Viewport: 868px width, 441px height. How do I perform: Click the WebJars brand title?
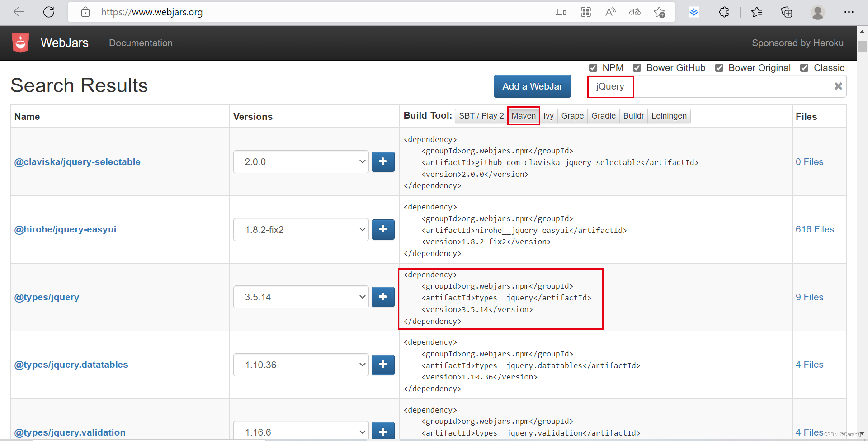click(x=65, y=43)
